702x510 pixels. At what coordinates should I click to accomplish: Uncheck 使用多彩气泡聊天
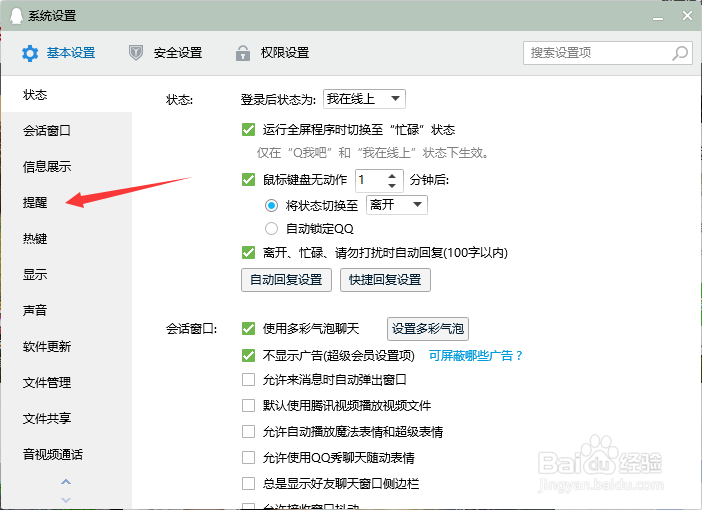[x=248, y=329]
